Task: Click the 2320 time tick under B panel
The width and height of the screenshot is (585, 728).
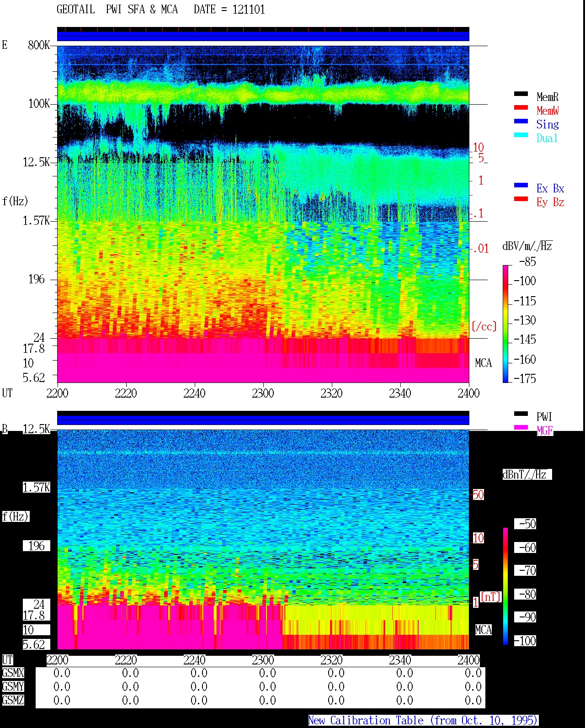Action: click(x=331, y=660)
